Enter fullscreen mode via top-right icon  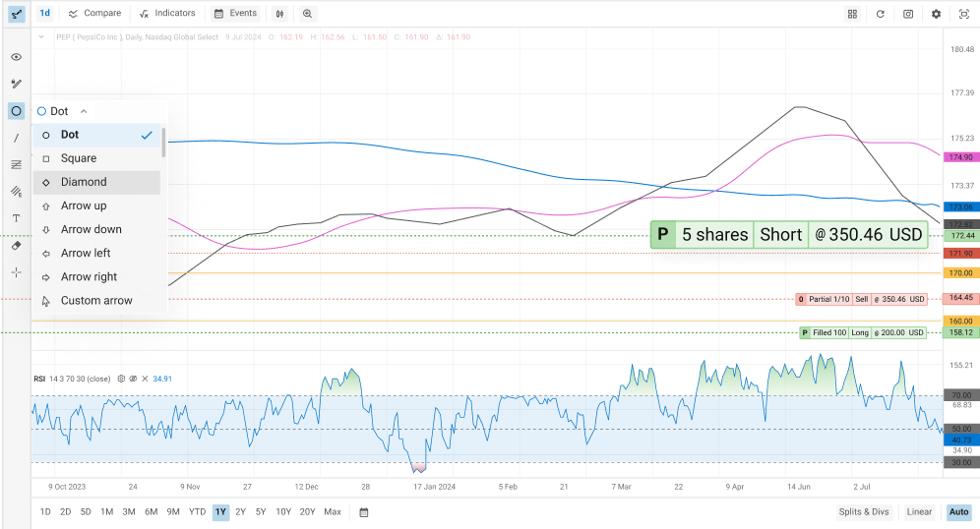963,14
